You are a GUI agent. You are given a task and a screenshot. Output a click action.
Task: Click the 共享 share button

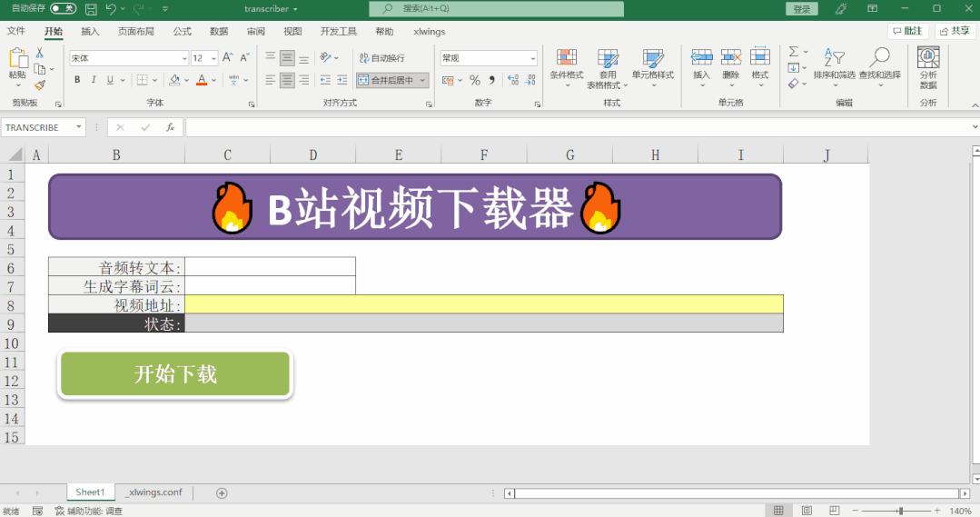(x=955, y=31)
